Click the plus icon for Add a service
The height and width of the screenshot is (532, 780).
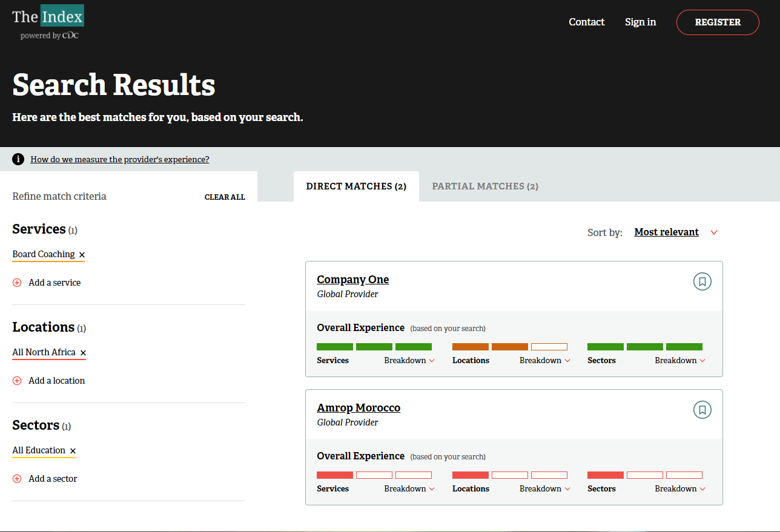[x=17, y=283]
